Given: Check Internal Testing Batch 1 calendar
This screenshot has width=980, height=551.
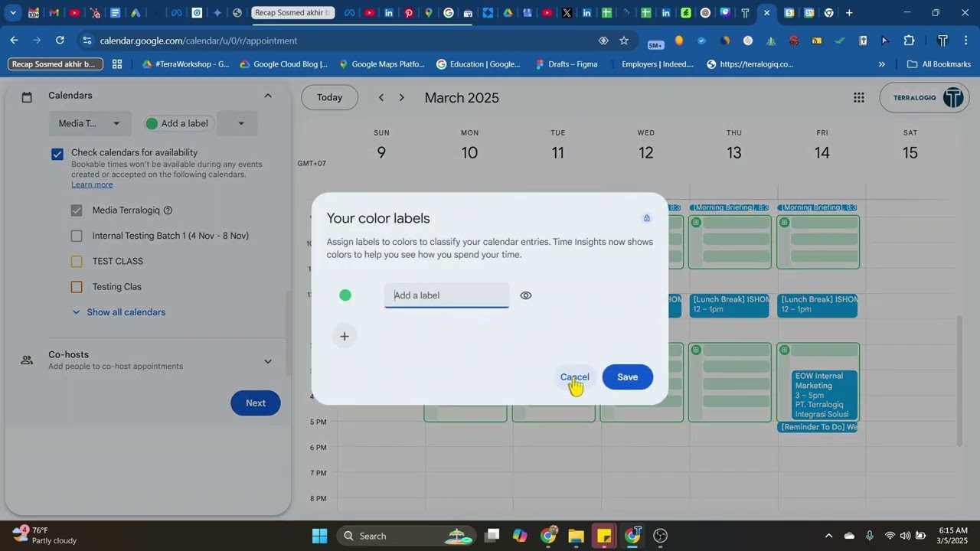Looking at the screenshot, I should click(77, 236).
